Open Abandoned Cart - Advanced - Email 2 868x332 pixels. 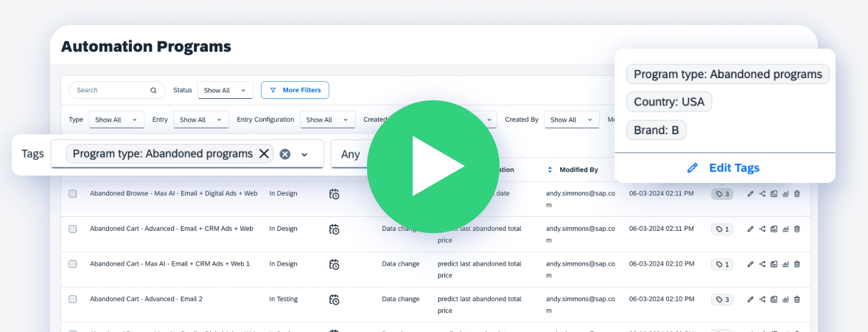146,299
